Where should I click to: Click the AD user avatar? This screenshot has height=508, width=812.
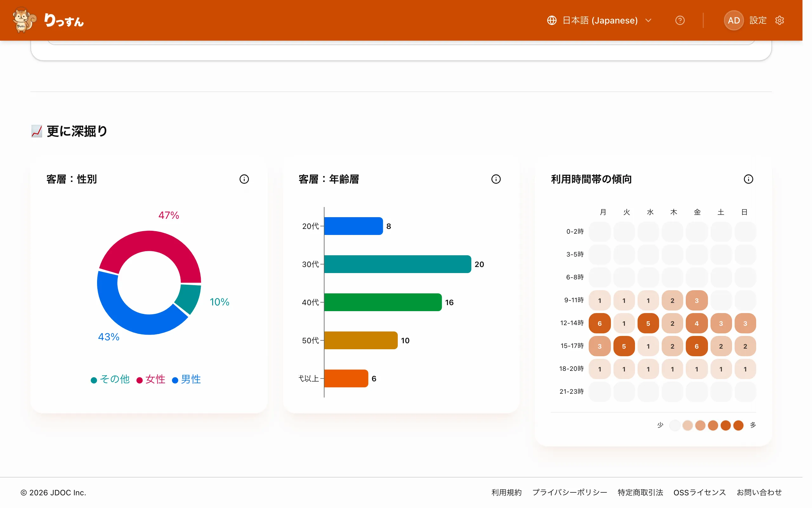733,21
